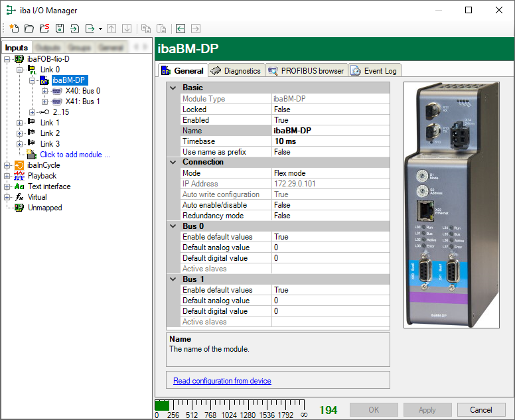Collapse the Basic property section
Viewport: 515px width, 420px height.
173,88
